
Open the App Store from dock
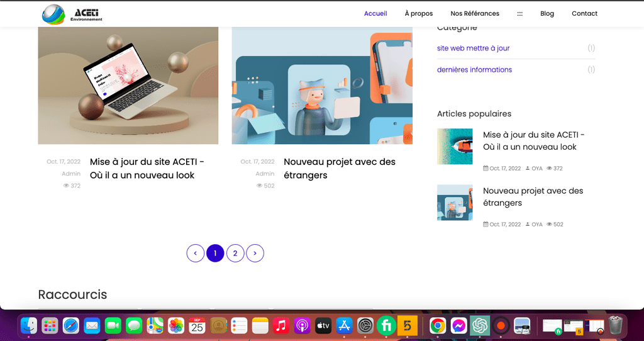[344, 326]
